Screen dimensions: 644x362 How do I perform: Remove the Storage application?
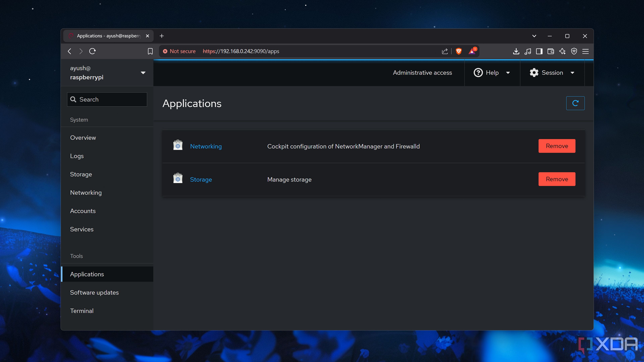(557, 179)
